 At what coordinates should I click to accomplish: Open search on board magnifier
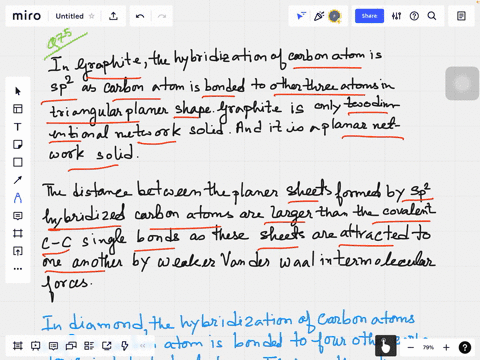click(x=432, y=16)
